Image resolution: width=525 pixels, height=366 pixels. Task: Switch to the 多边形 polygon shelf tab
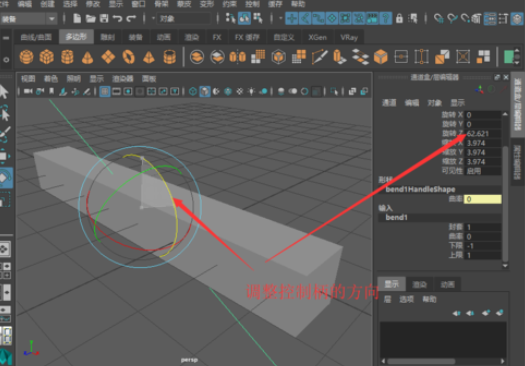pyautogui.click(x=76, y=37)
